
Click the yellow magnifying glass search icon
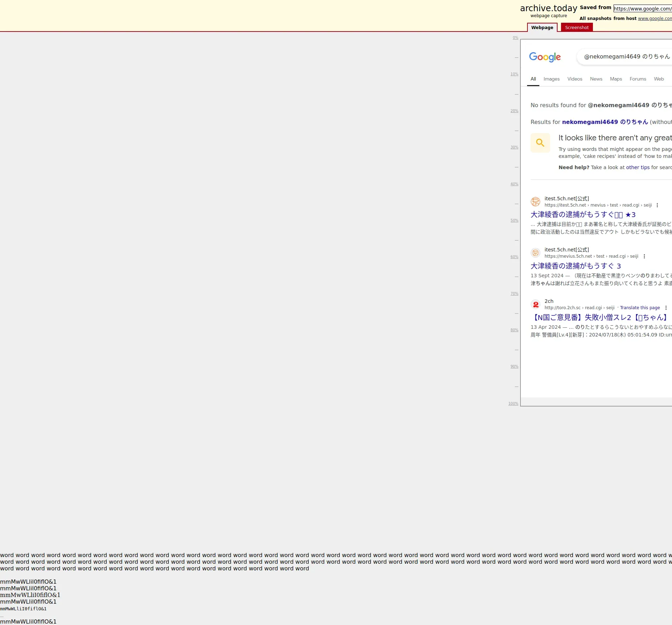[x=540, y=143]
